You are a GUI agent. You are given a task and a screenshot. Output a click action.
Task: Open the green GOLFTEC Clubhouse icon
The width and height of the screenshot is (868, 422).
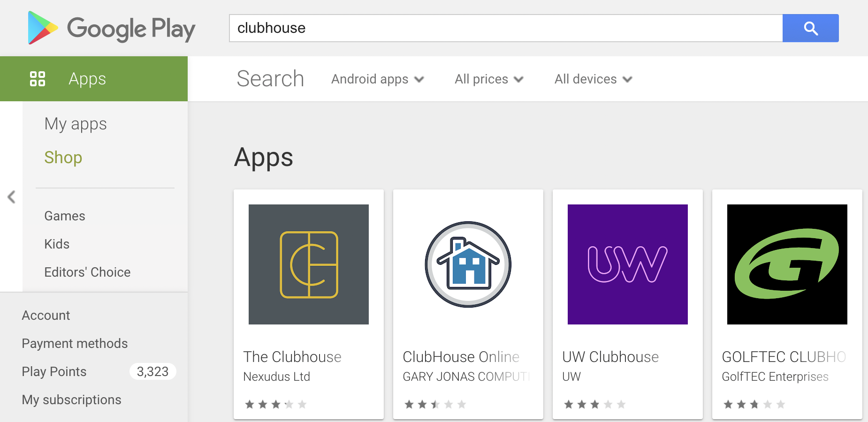point(787,264)
